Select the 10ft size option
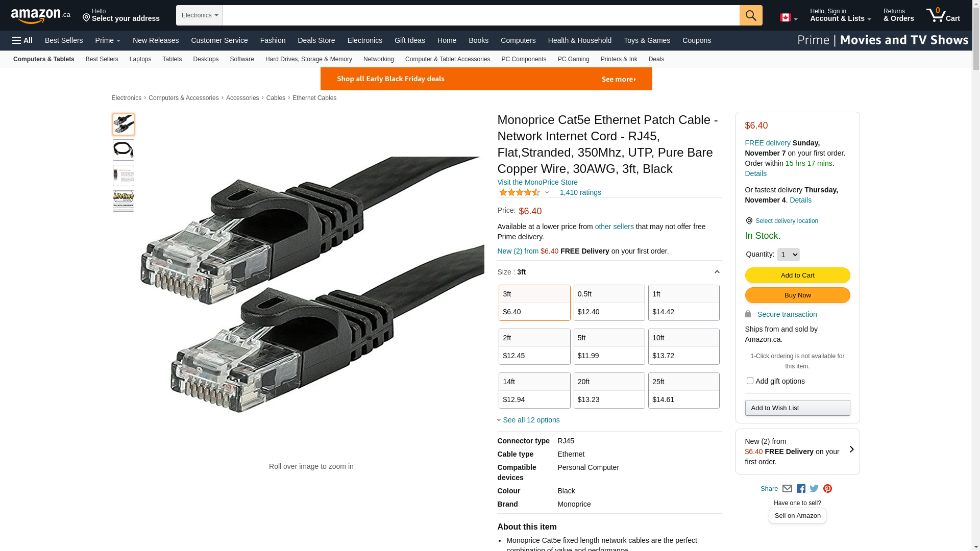 click(683, 346)
